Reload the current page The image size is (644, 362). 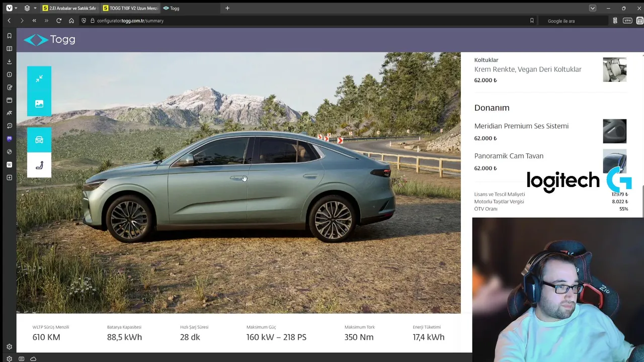pyautogui.click(x=59, y=21)
